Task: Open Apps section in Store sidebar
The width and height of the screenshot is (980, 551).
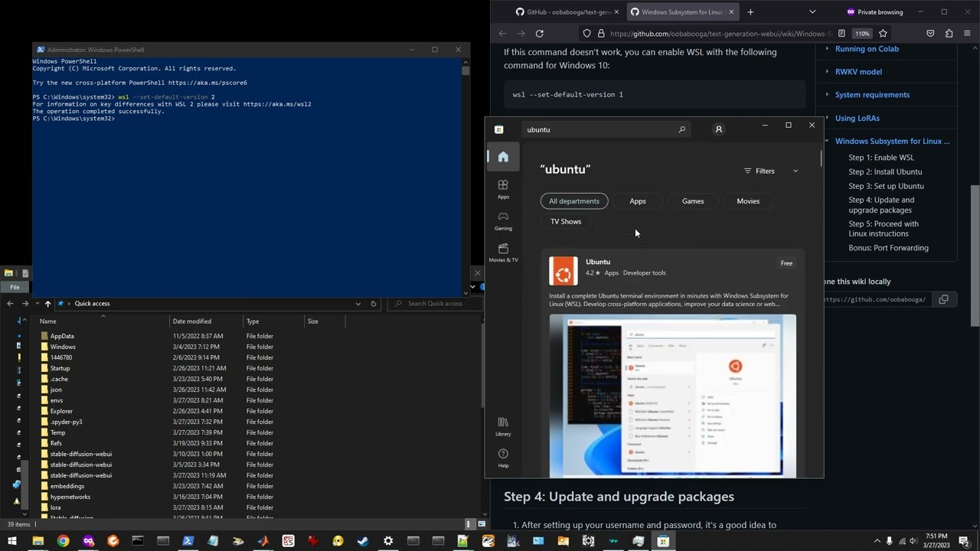Action: click(503, 189)
